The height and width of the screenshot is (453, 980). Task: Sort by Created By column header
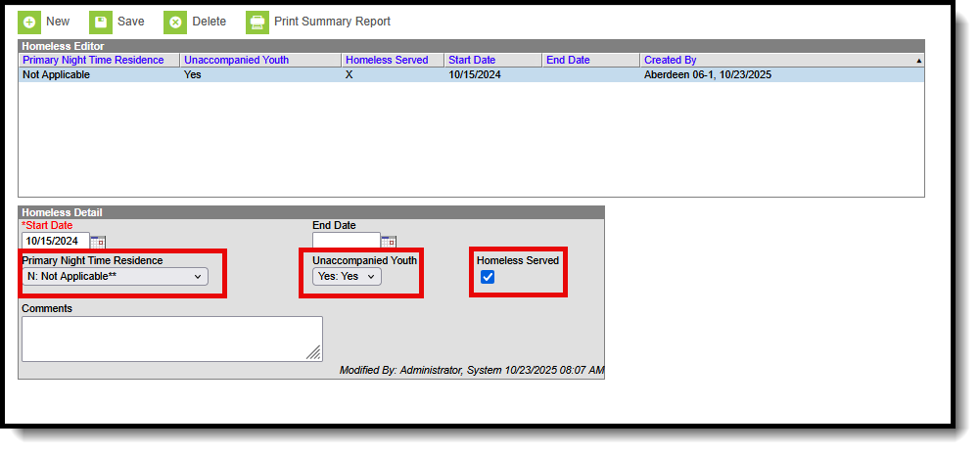(x=670, y=60)
